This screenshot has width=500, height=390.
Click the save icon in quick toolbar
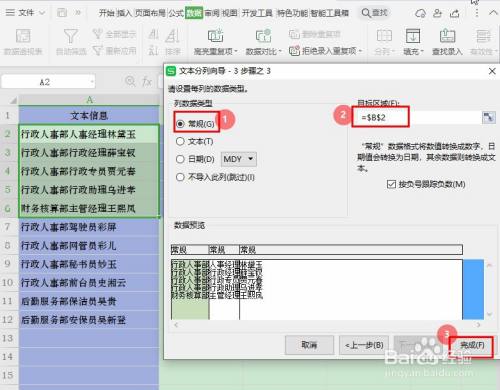(62, 13)
